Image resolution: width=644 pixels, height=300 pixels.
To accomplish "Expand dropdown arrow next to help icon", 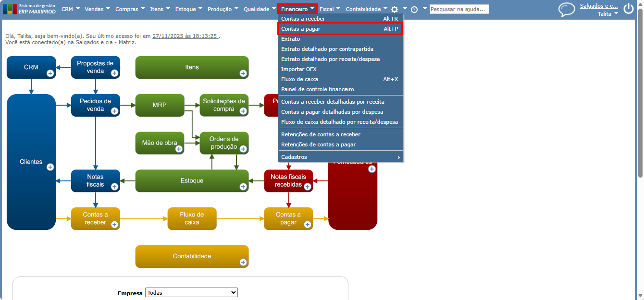I will 424,9.
